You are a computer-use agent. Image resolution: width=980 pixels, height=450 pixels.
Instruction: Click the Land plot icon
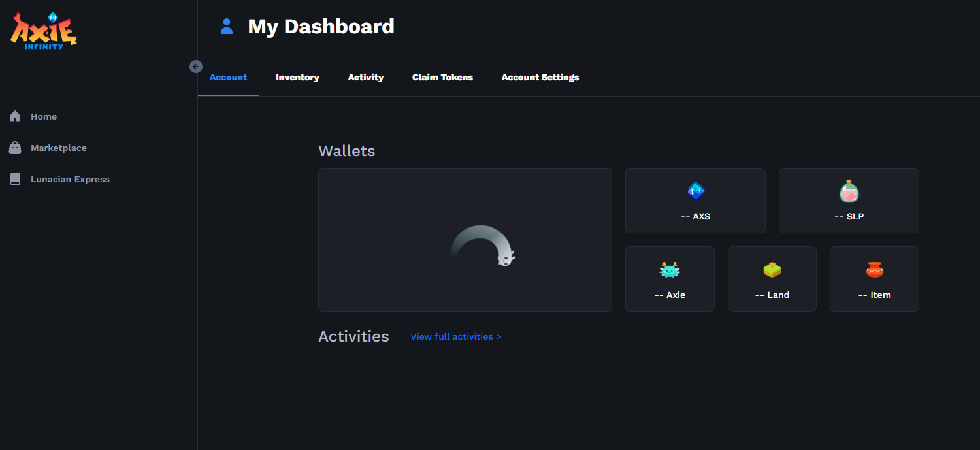coord(772,269)
